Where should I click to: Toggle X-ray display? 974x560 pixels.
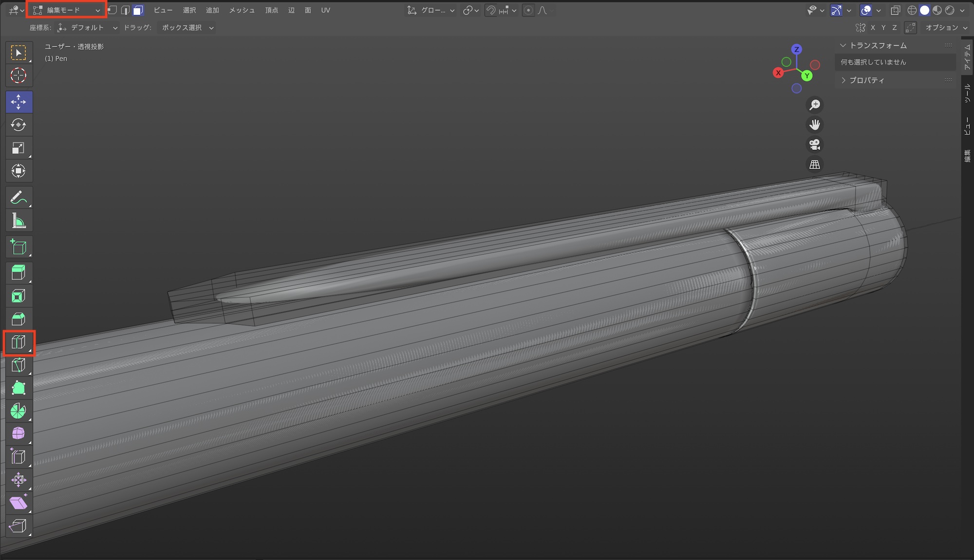(x=895, y=10)
